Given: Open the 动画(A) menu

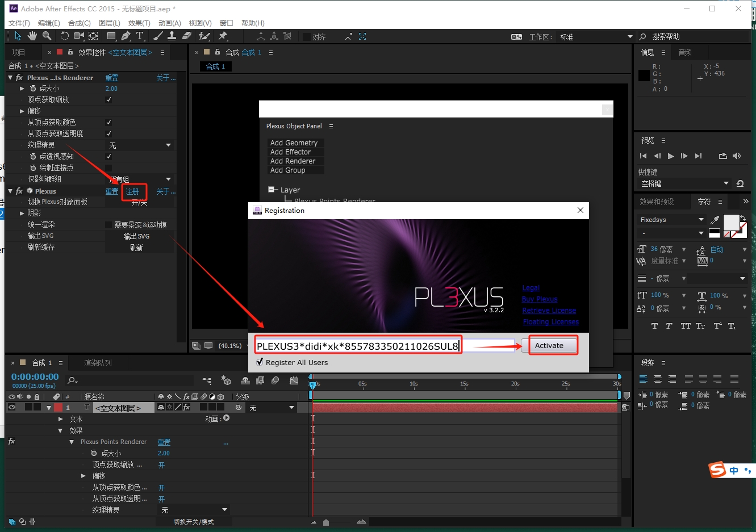Looking at the screenshot, I should click(169, 23).
